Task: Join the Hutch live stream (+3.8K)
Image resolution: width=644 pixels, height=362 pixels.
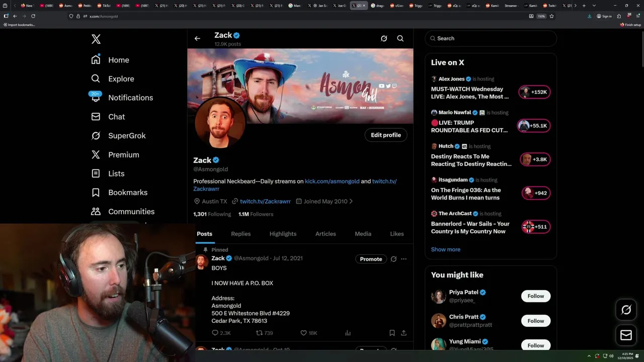Action: 535,159
